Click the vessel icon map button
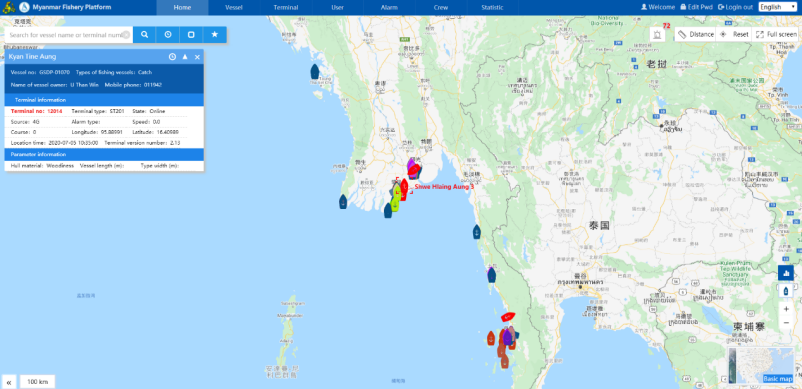Viewport: 802px width, 389px height. pyautogui.click(x=786, y=291)
